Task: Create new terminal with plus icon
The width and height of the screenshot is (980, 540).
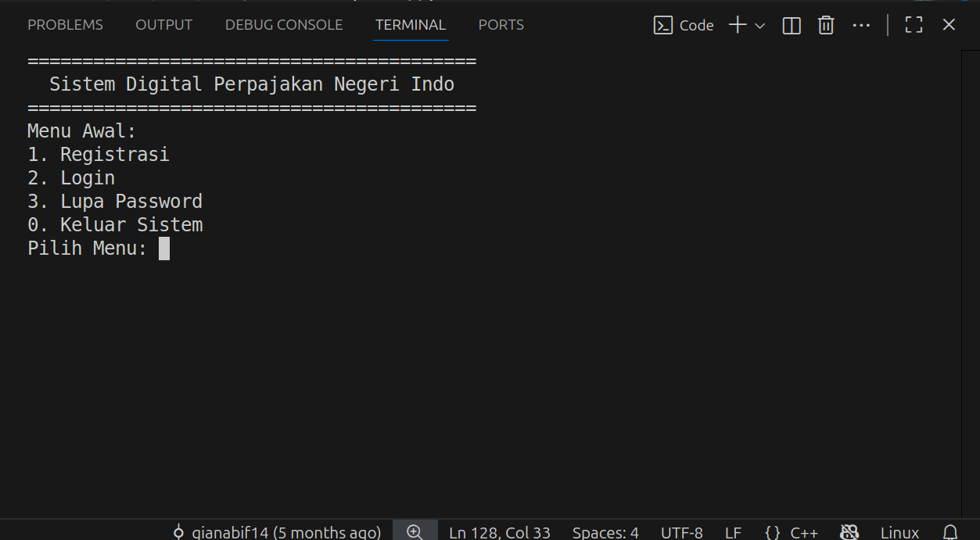Action: click(x=738, y=25)
